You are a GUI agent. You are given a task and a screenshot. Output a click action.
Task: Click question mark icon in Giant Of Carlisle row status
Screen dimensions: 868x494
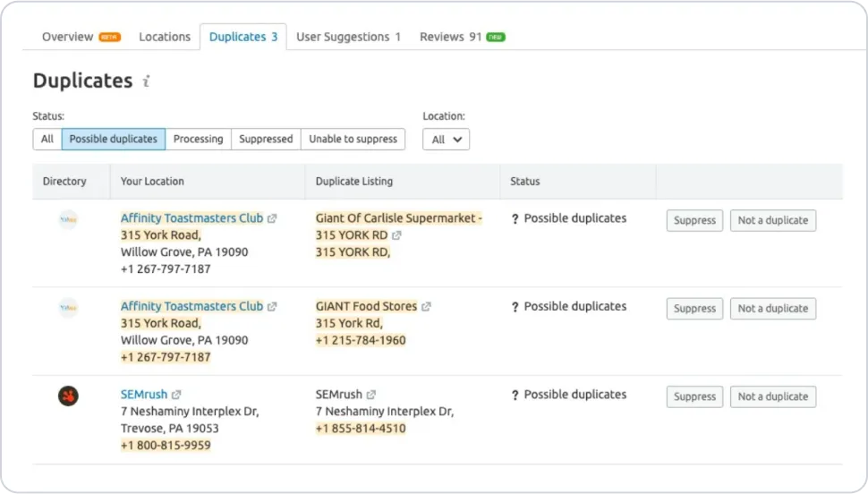tap(515, 219)
